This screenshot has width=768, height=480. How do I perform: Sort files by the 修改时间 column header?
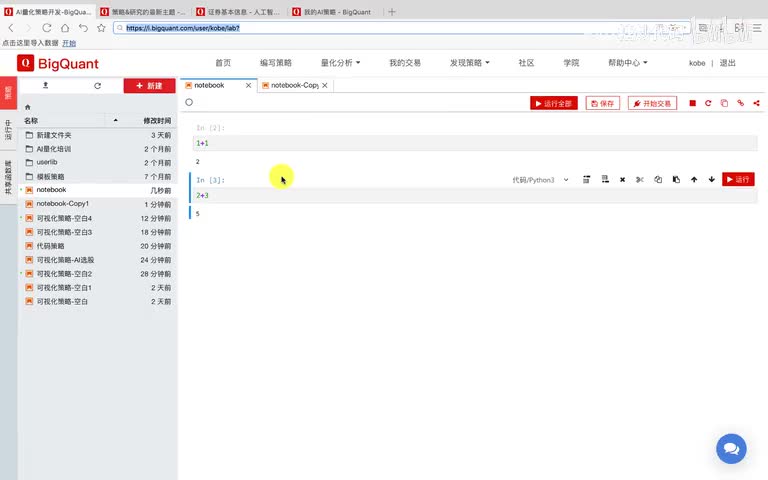pyautogui.click(x=157, y=120)
